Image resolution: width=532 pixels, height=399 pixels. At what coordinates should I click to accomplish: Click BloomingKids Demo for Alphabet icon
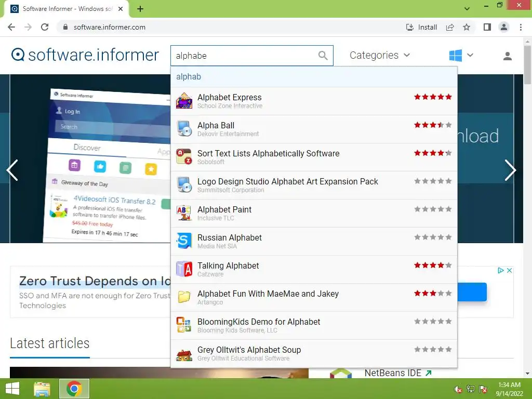(x=184, y=325)
